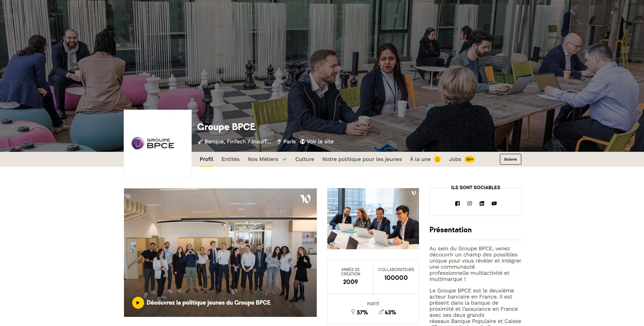Viewport: 644px width, 326px height.
Task: Select the Profil tab
Action: point(206,159)
